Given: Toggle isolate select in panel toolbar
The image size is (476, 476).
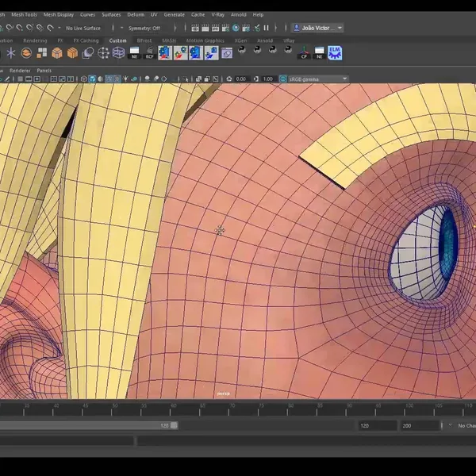Looking at the screenshot, I should pos(185,79).
